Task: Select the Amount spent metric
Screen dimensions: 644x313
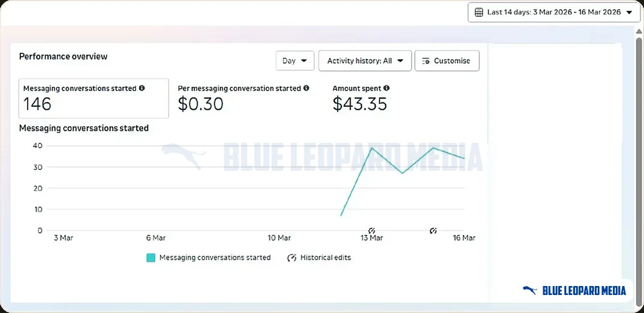Action: click(361, 98)
